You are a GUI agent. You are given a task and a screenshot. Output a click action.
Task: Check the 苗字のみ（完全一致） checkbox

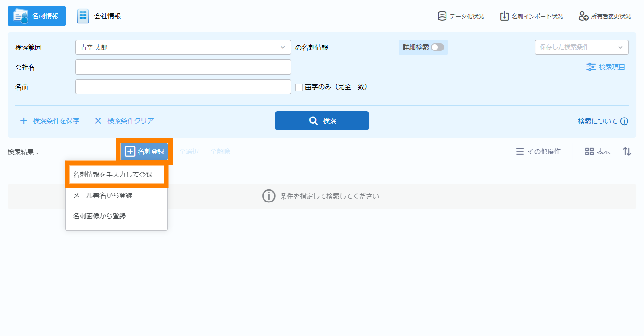pyautogui.click(x=298, y=87)
